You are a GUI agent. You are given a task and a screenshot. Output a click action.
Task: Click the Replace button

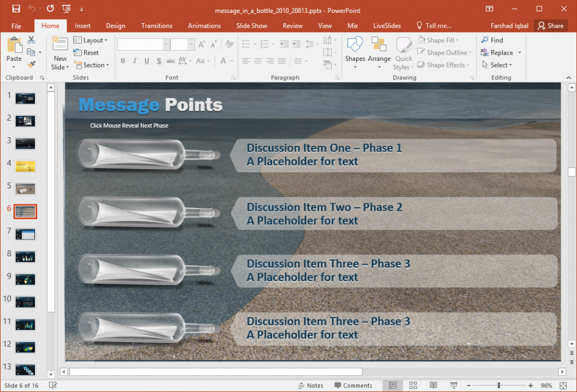pos(496,52)
